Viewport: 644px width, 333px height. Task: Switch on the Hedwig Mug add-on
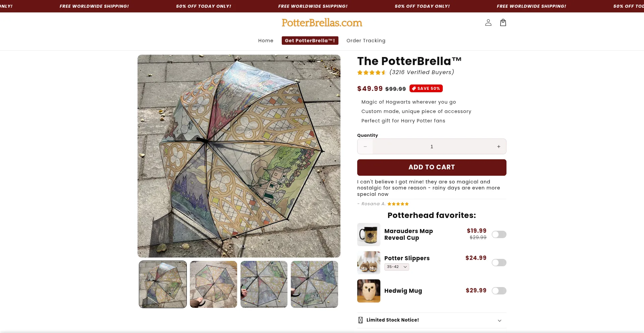pyautogui.click(x=499, y=291)
